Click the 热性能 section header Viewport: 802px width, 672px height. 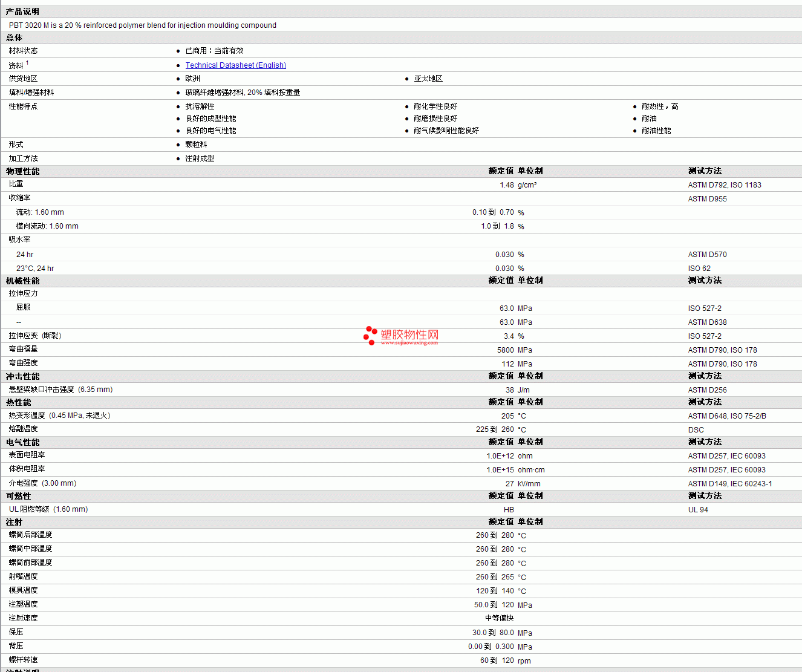(19, 402)
